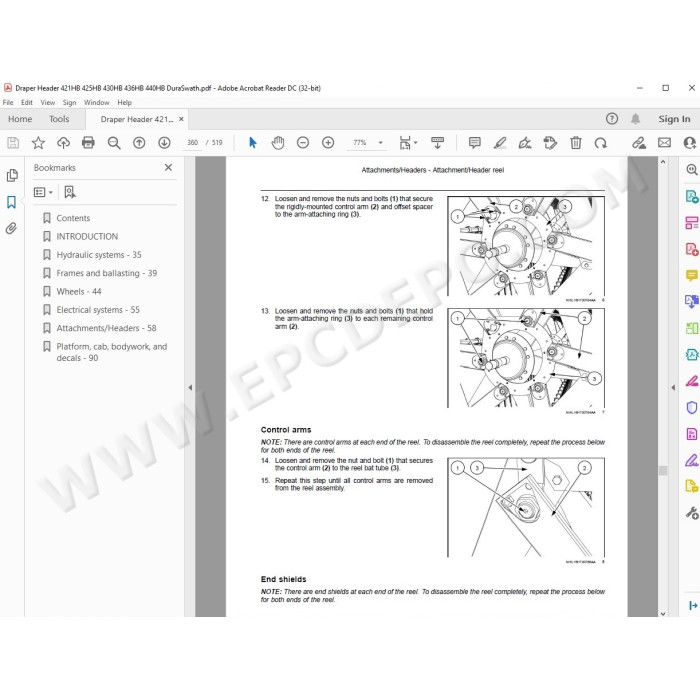Image resolution: width=700 pixels, height=700 pixels.
Task: Zoom out with the minus circle
Action: click(303, 143)
